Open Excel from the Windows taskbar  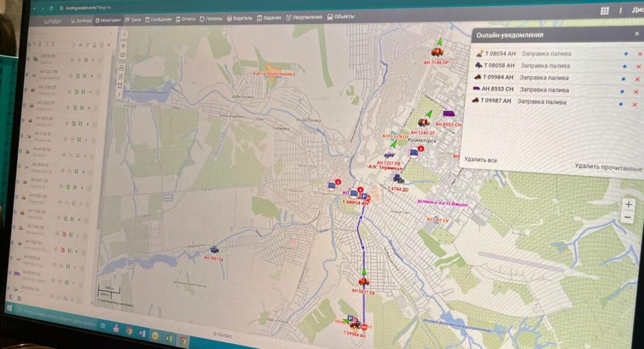[x=169, y=338]
